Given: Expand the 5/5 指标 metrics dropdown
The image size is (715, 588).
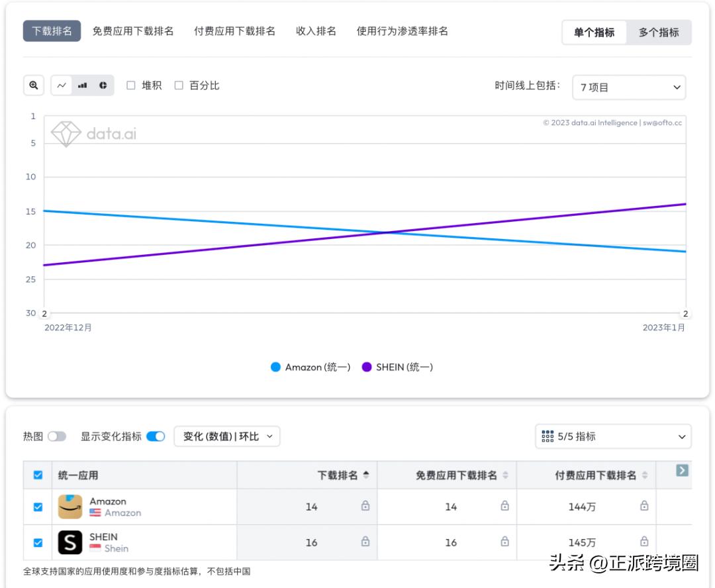Looking at the screenshot, I should pyautogui.click(x=612, y=436).
